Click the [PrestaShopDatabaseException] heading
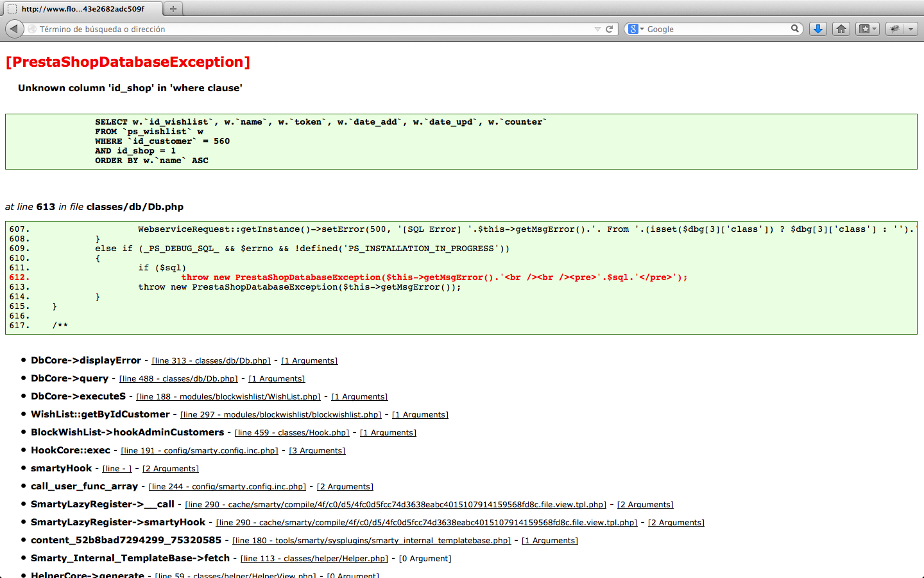Screen dimensions: 924x578 coord(128,62)
